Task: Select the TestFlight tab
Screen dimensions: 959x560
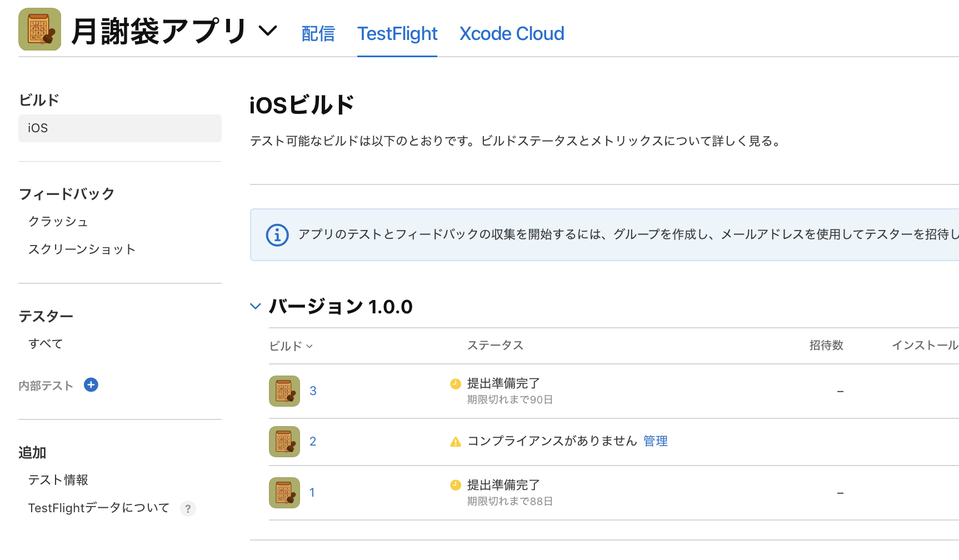Action: pos(397,33)
